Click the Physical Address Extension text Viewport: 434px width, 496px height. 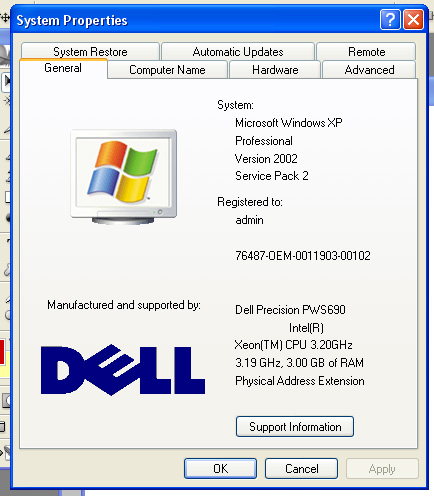[300, 381]
